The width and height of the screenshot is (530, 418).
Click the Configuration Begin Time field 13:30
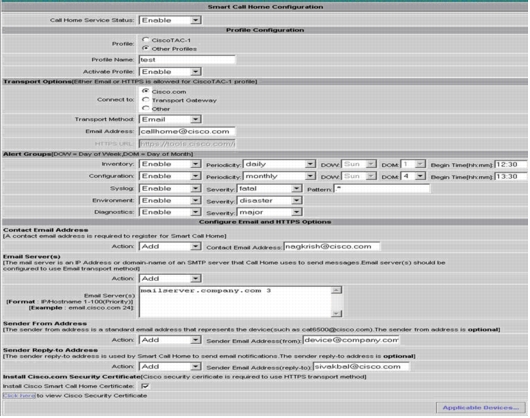pyautogui.click(x=510, y=176)
